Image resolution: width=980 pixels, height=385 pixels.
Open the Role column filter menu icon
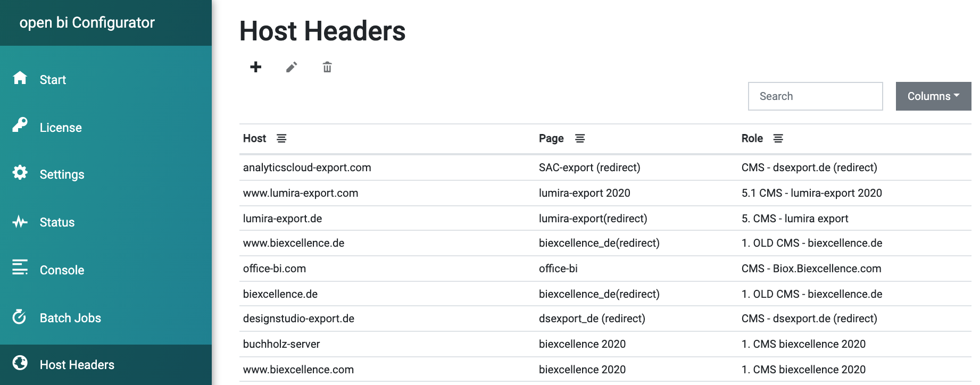coord(778,138)
